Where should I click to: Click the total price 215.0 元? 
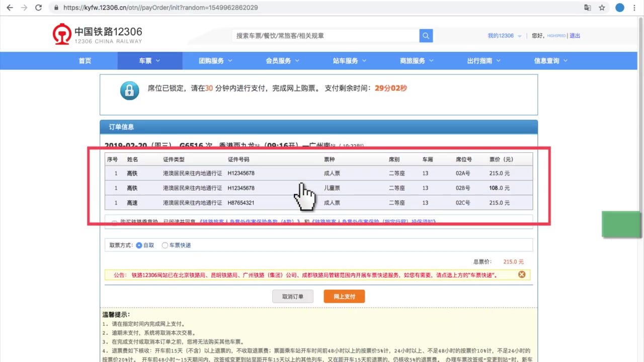513,262
